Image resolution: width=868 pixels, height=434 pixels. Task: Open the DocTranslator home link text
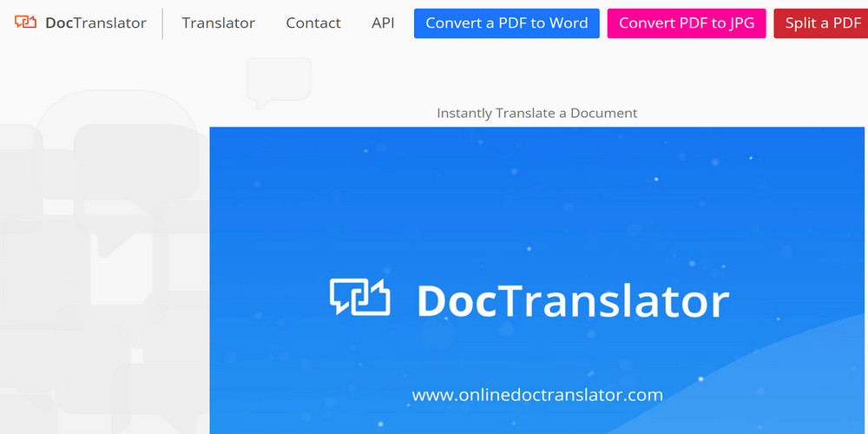pyautogui.click(x=95, y=23)
